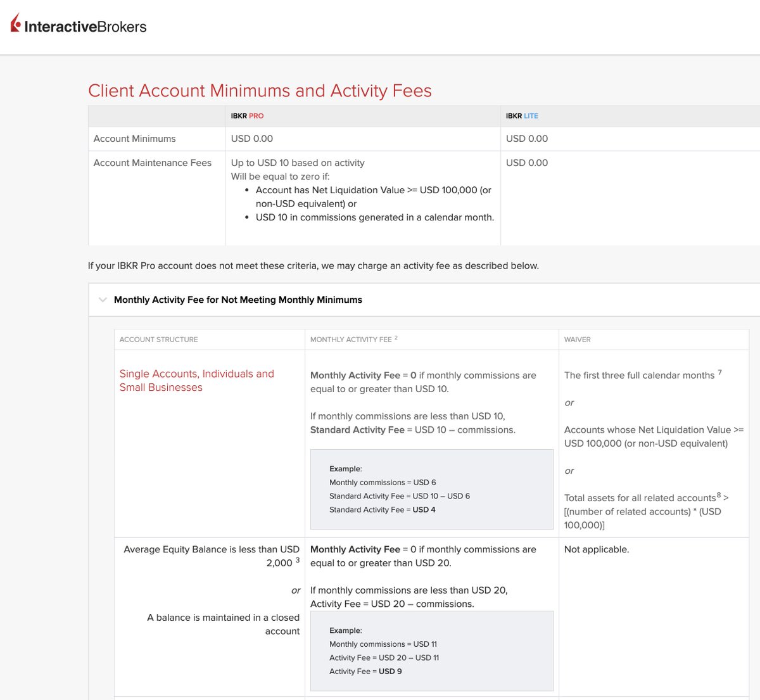Image resolution: width=760 pixels, height=700 pixels.
Task: Click 'If your IBKR Pro account does not meet these criteria' sentence
Action: pos(313,265)
